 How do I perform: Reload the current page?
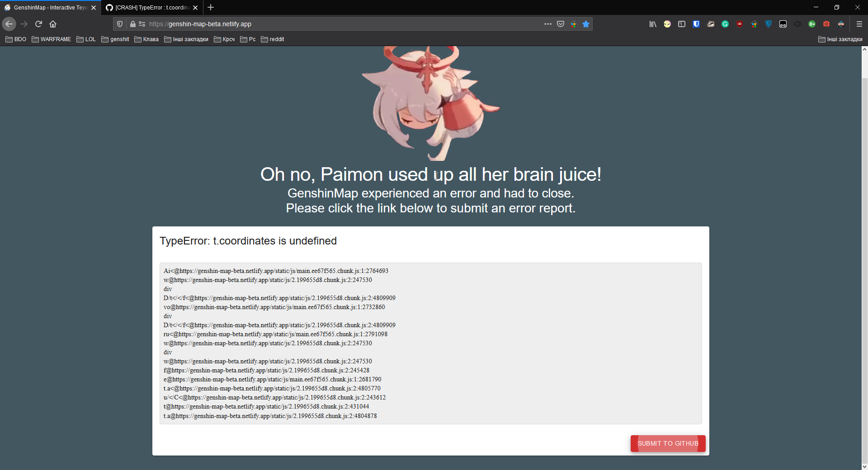tap(38, 24)
